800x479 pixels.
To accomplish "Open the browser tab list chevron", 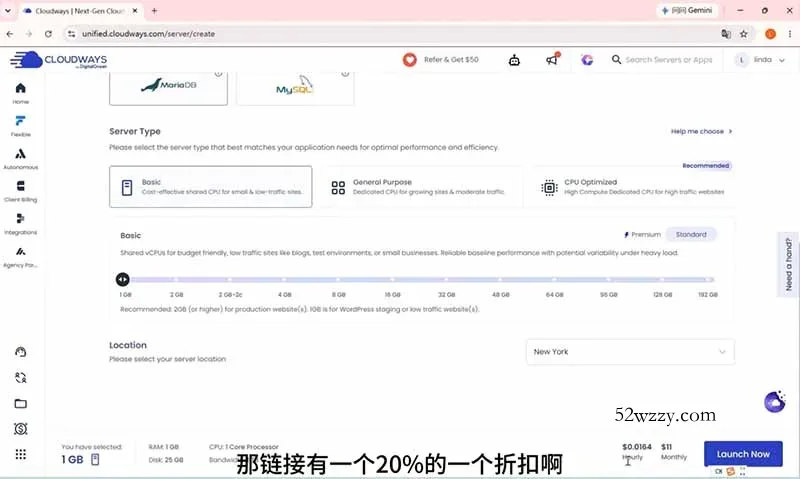I will (x=8, y=10).
